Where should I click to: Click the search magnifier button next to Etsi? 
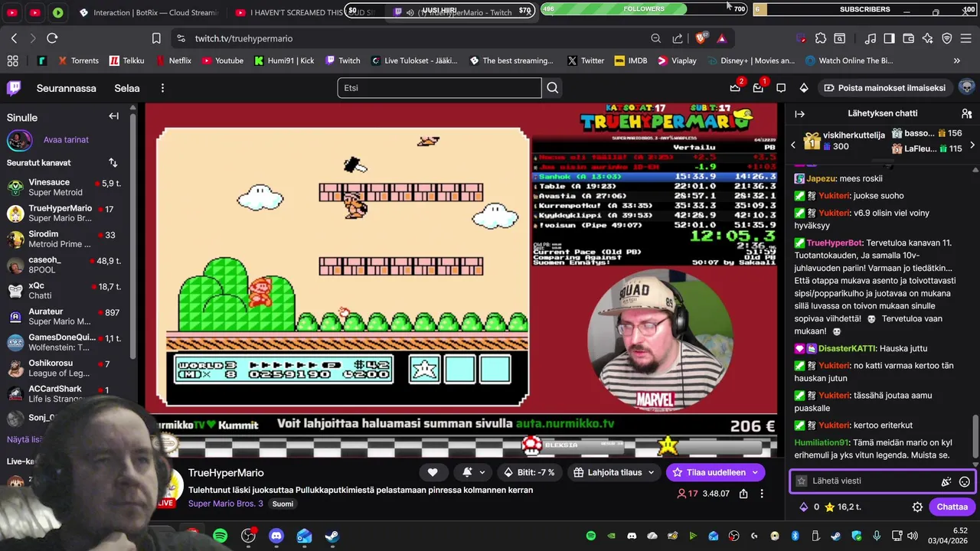click(x=552, y=88)
